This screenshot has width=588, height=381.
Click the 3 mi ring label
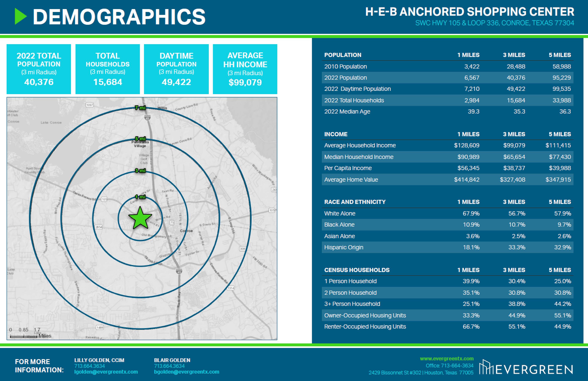[140, 171]
